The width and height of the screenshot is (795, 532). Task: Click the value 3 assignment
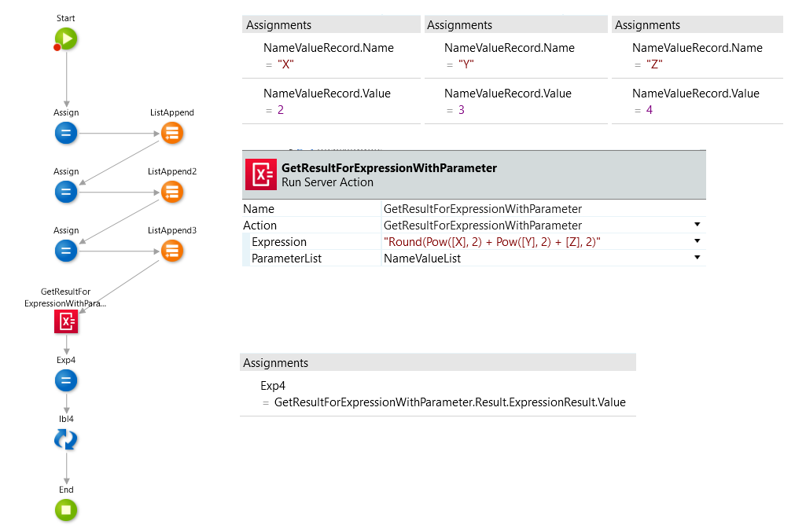(x=462, y=110)
